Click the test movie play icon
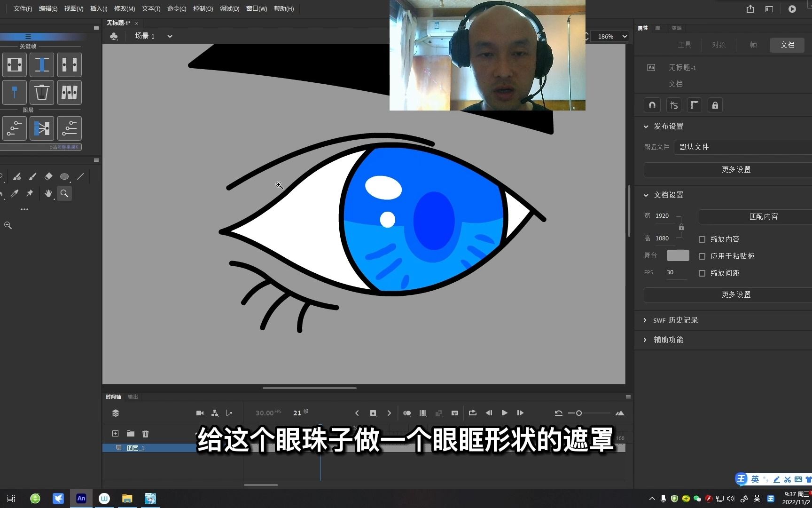Image resolution: width=812 pixels, height=508 pixels. [x=792, y=9]
